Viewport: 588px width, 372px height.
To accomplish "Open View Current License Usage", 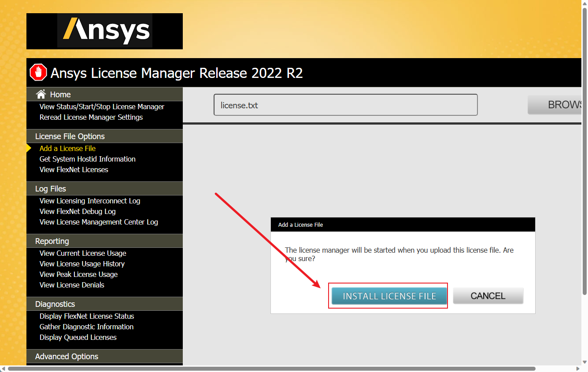I will (83, 253).
